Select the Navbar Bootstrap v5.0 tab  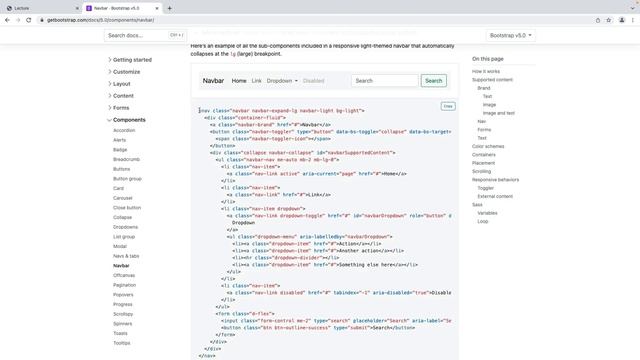pos(122,8)
